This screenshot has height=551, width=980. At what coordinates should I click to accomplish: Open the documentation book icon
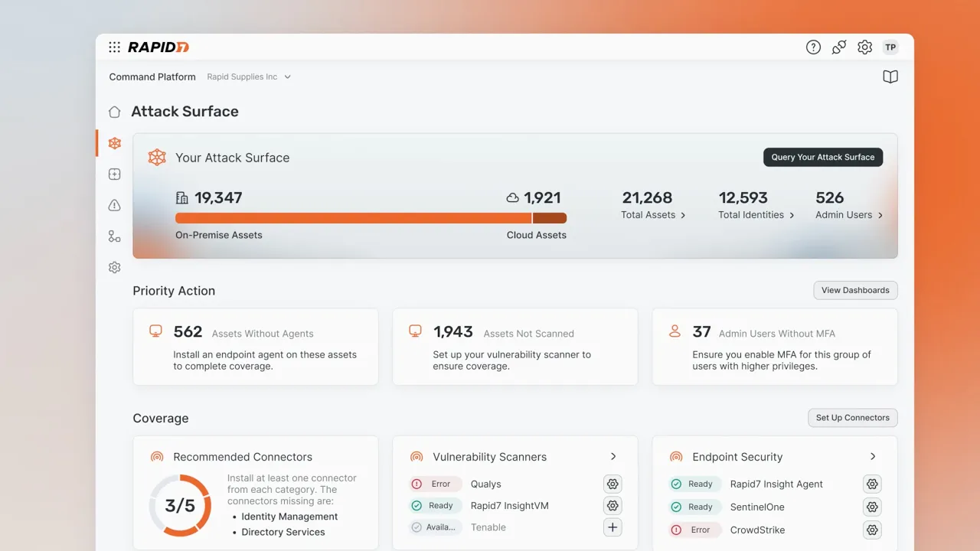tap(890, 77)
